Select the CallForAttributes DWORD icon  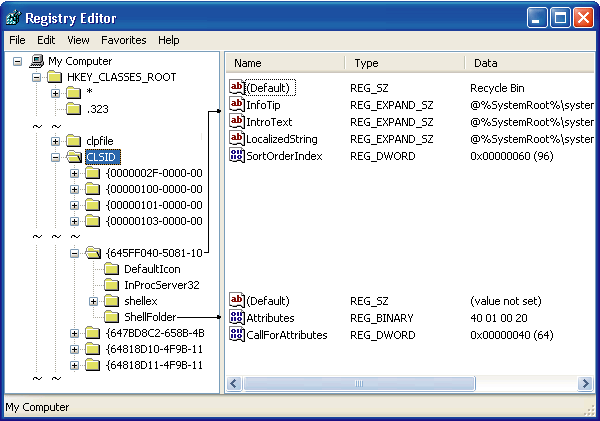[x=237, y=335]
